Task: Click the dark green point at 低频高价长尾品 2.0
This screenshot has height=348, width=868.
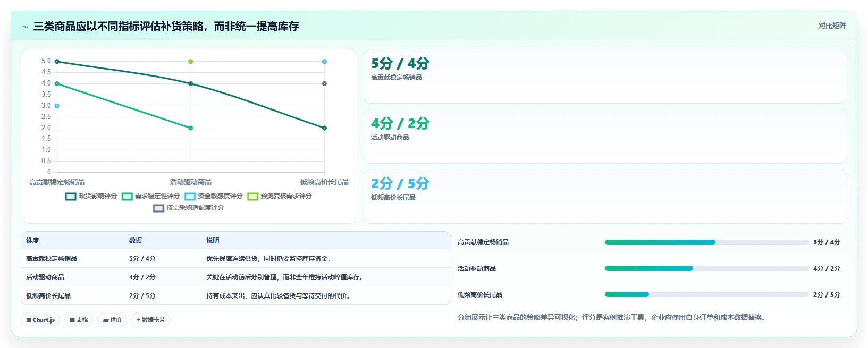Action: [x=324, y=128]
